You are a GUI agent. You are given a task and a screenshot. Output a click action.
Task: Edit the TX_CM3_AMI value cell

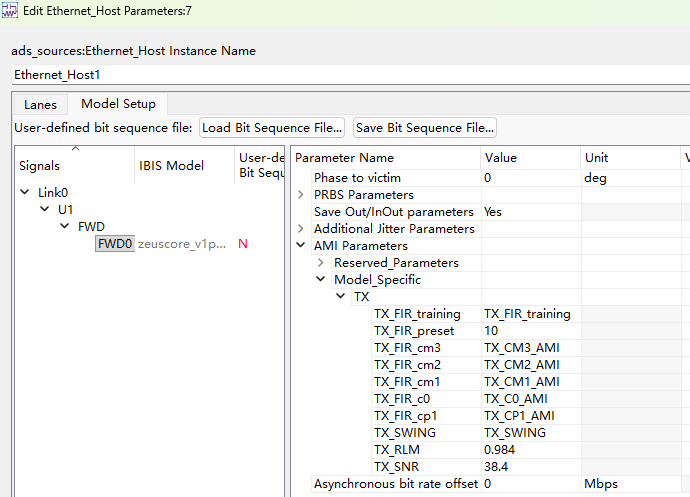tap(531, 348)
